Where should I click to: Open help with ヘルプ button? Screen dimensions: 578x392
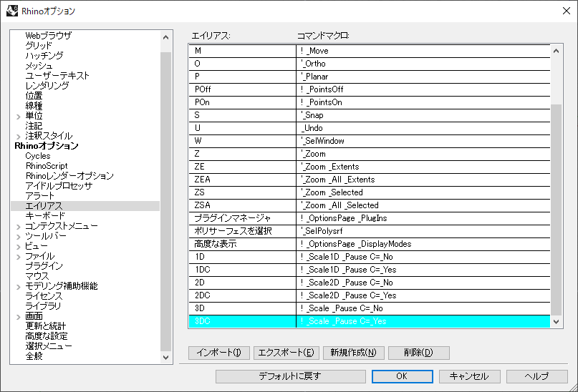pos(536,376)
